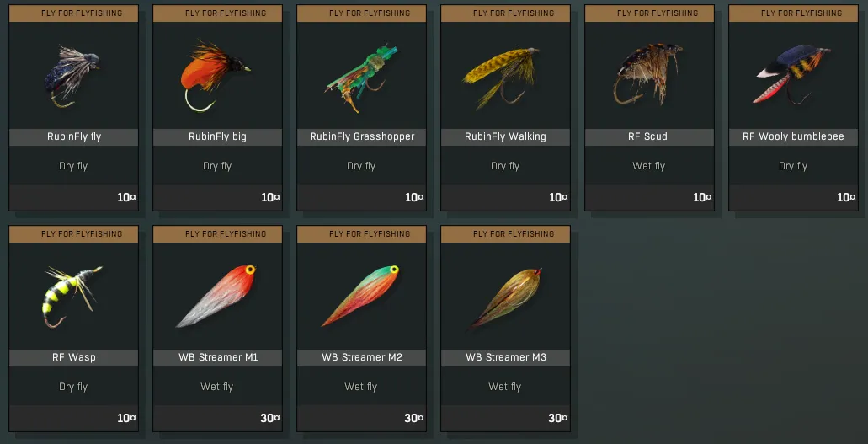Select the RubinFly fly dark feathered lure image
The width and height of the screenshot is (868, 444).
(72, 77)
